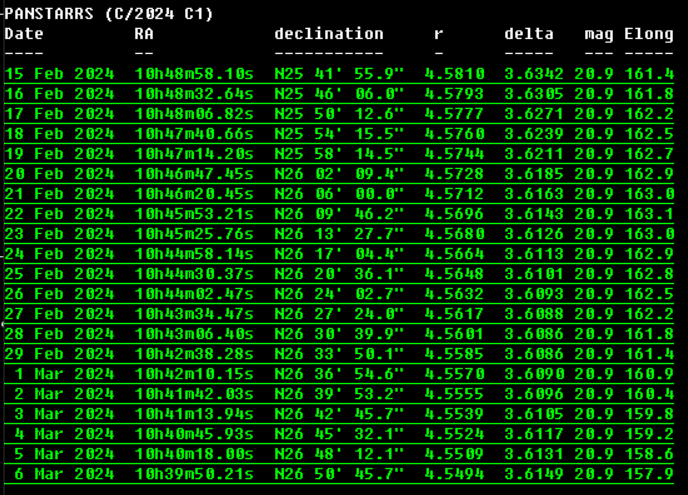Click the declination column header
Viewport: 688px width, 495px height.
[329, 34]
